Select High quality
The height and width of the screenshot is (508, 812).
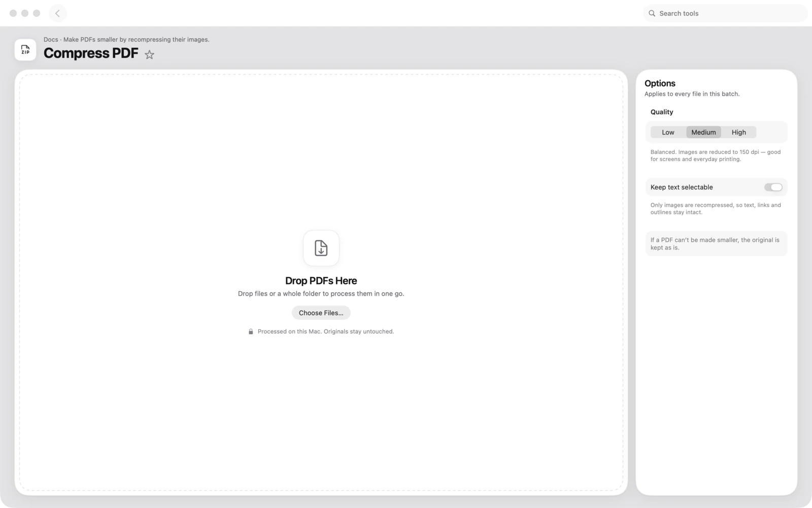(x=739, y=132)
